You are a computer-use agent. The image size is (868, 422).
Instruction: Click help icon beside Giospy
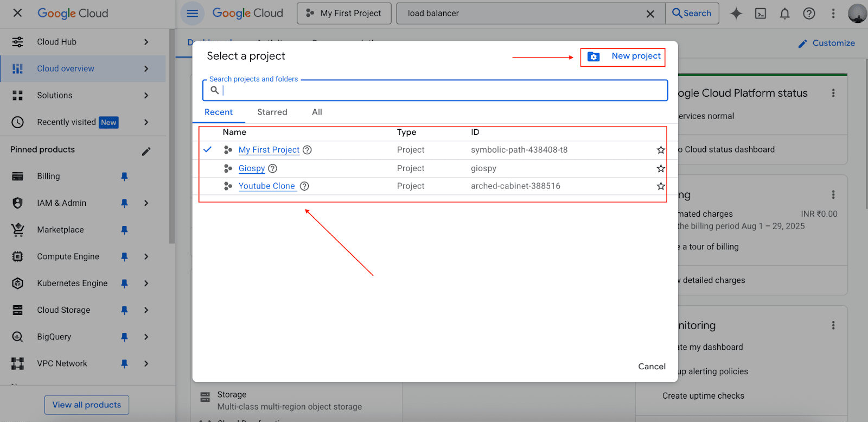point(273,168)
